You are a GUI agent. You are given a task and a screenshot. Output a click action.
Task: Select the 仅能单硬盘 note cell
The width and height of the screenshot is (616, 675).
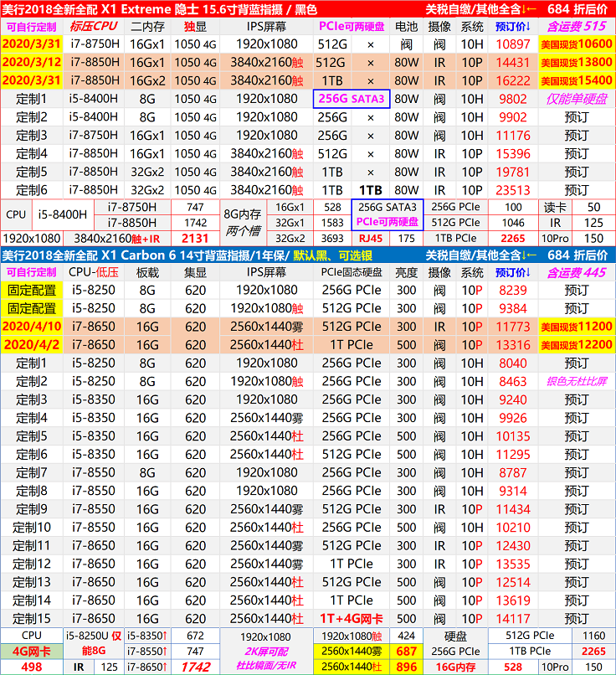[x=576, y=99]
